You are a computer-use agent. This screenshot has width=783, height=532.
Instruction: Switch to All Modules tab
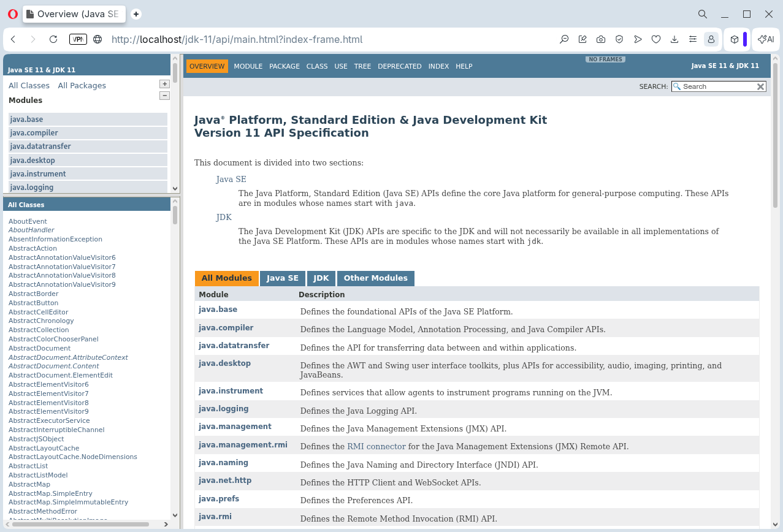(227, 278)
